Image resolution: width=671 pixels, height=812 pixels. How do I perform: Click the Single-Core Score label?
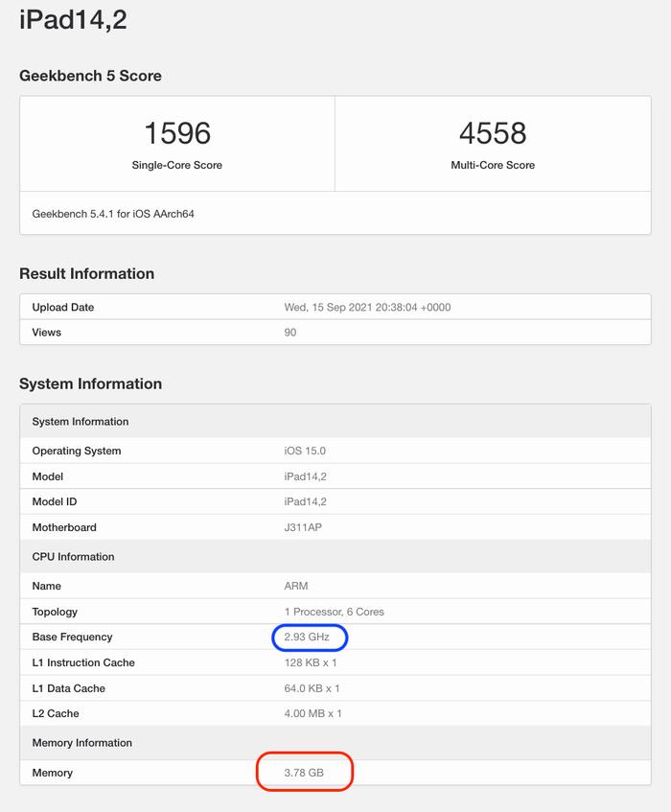[x=177, y=165]
